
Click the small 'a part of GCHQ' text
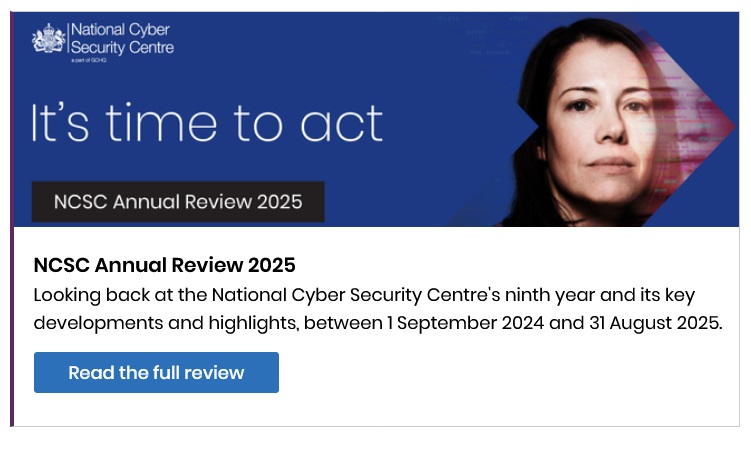click(89, 61)
